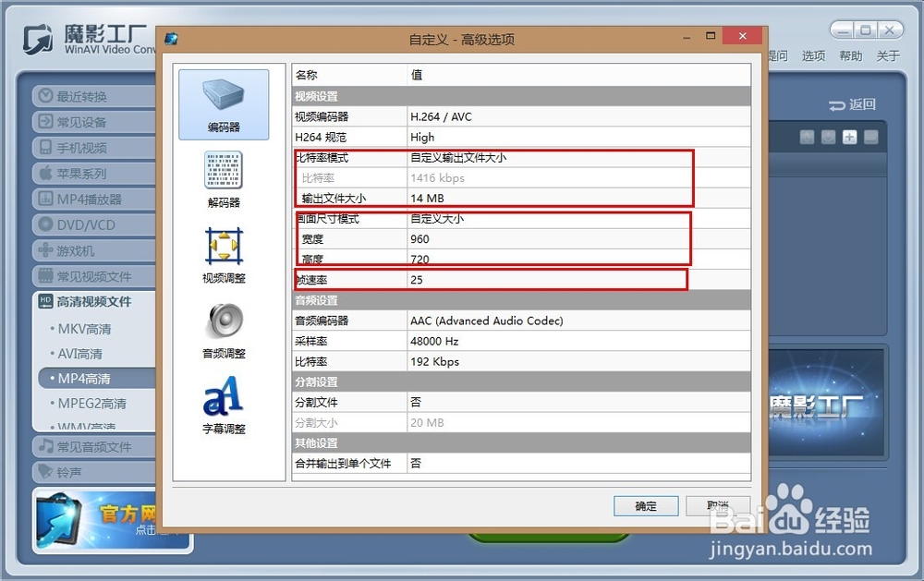Screen dimensions: 924x581
Task: Select MPEG2高清 in the sidebar list
Action: [91, 404]
